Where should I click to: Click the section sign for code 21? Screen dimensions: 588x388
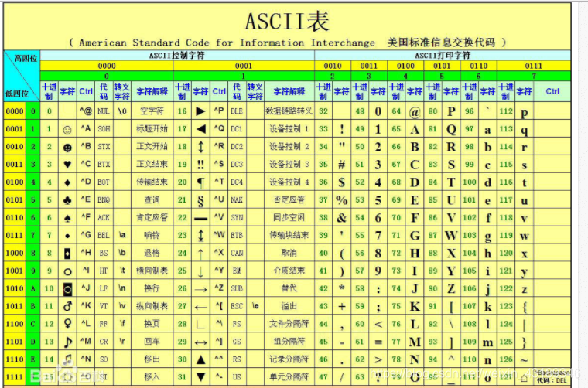[200, 201]
